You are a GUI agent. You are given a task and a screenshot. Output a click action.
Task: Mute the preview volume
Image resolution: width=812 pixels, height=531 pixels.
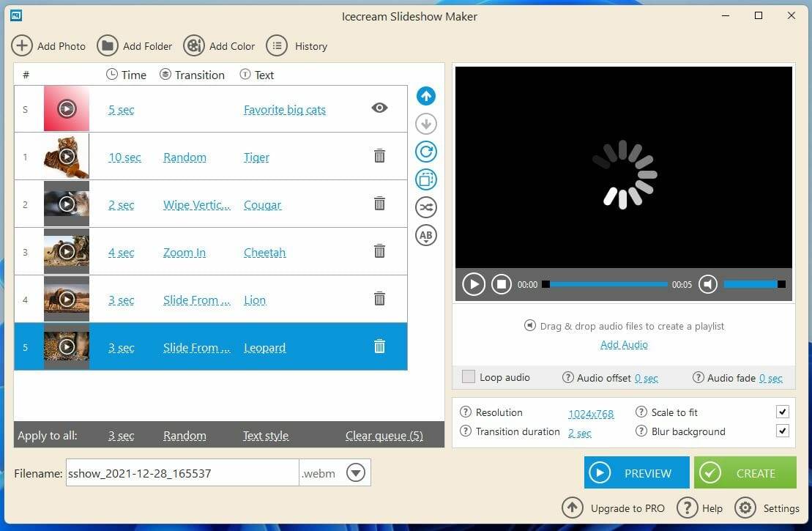(x=707, y=284)
